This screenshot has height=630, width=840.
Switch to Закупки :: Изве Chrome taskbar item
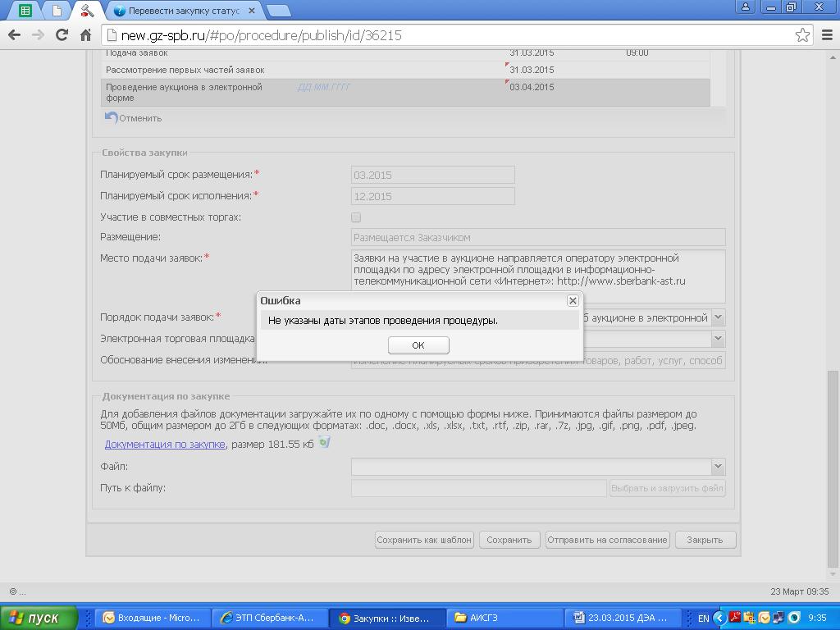[386, 618]
